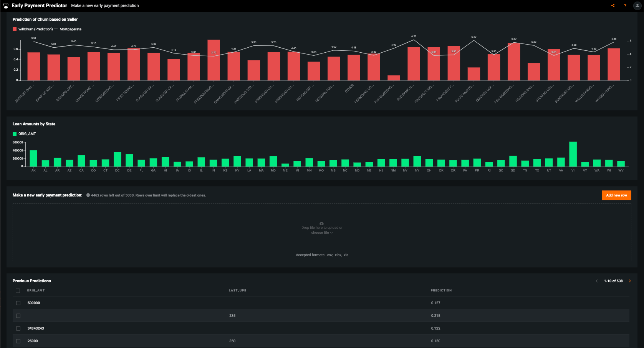Click the robot logo icon
Image resolution: width=644 pixels, height=348 pixels.
click(x=6, y=6)
